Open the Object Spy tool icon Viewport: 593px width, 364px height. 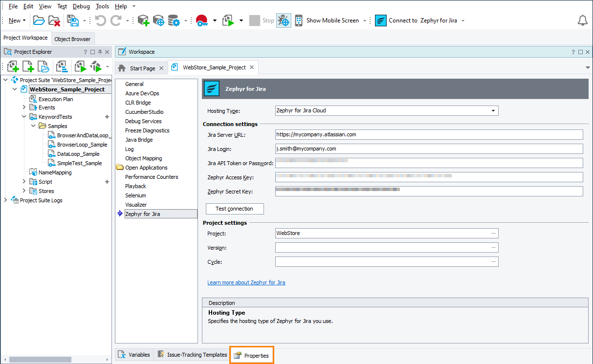[x=157, y=21]
